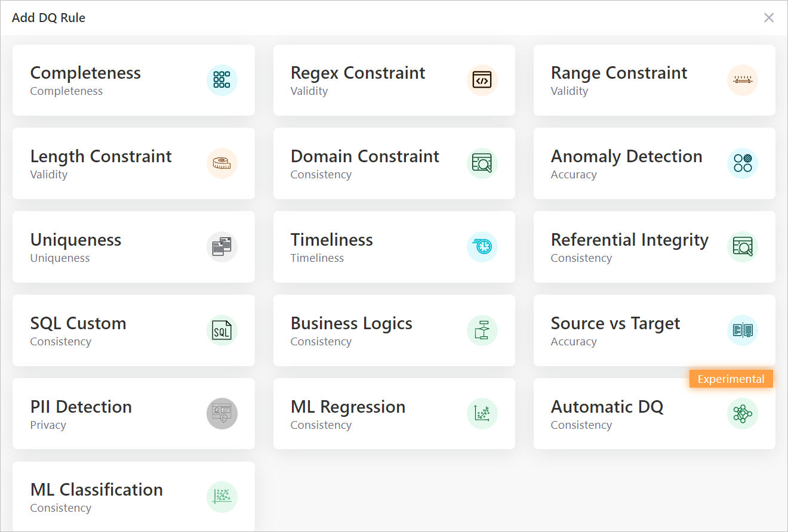This screenshot has height=532, width=788.
Task: Select the Completeness rule grid icon
Action: pos(222,80)
